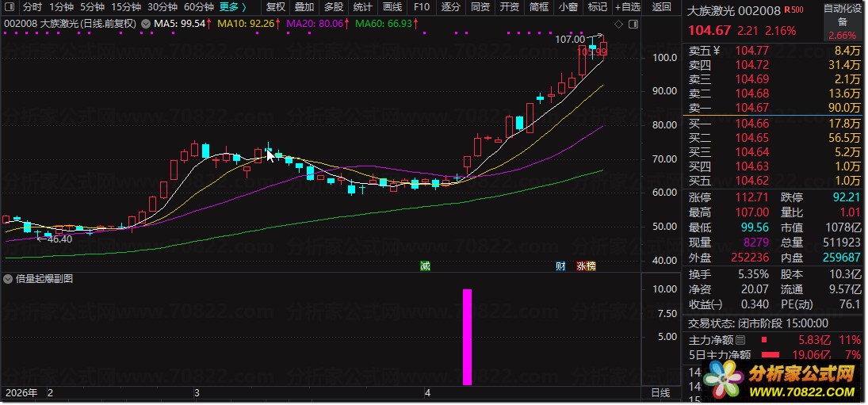Click the 5日主力净额 red bar
The width and height of the screenshot is (868, 405).
click(770, 354)
